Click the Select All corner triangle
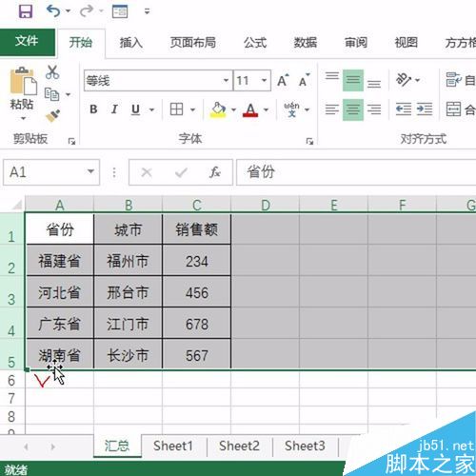 pyautogui.click(x=16, y=205)
